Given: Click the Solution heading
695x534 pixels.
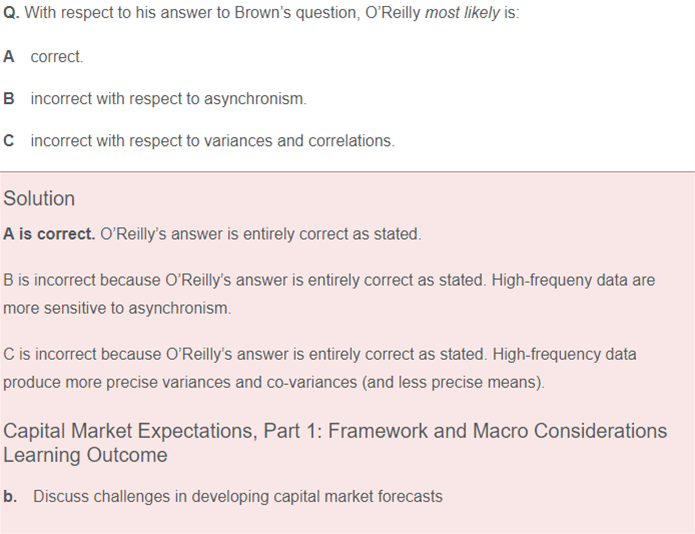Looking at the screenshot, I should [39, 199].
